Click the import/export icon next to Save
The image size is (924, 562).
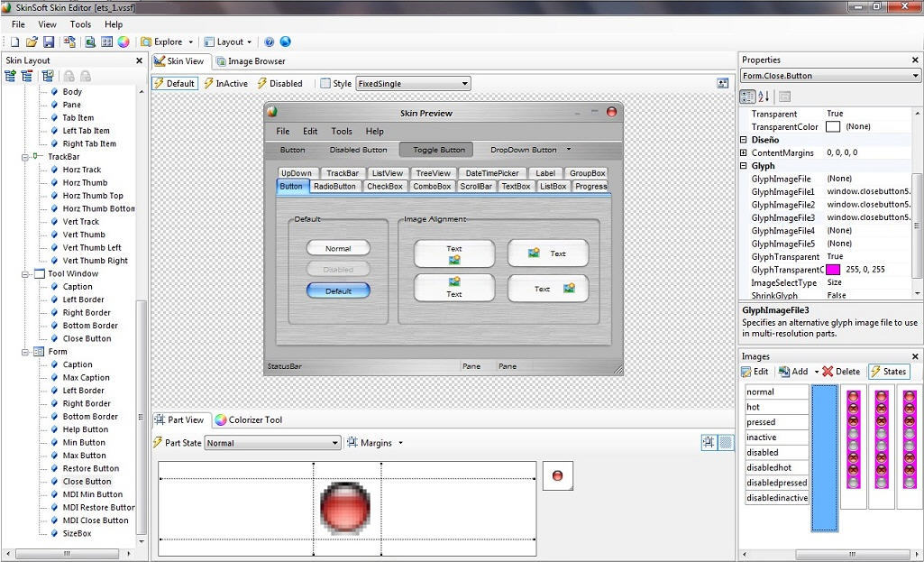69,41
